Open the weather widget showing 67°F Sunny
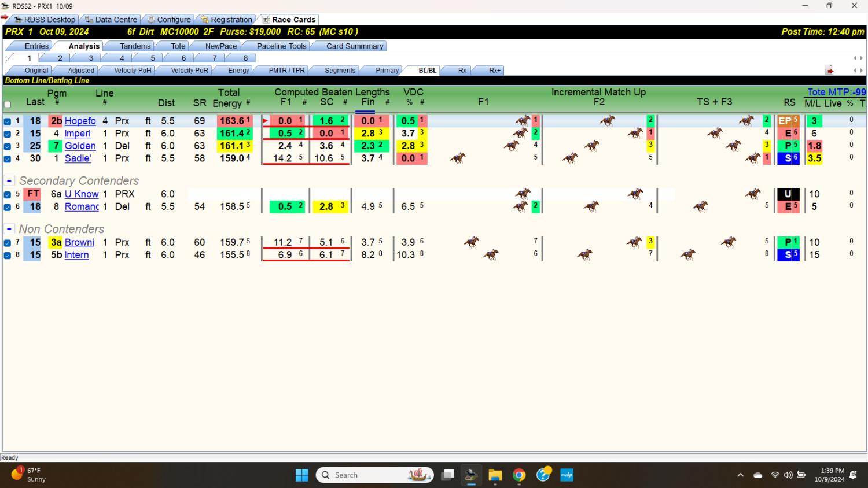The height and width of the screenshot is (488, 868). (29, 475)
